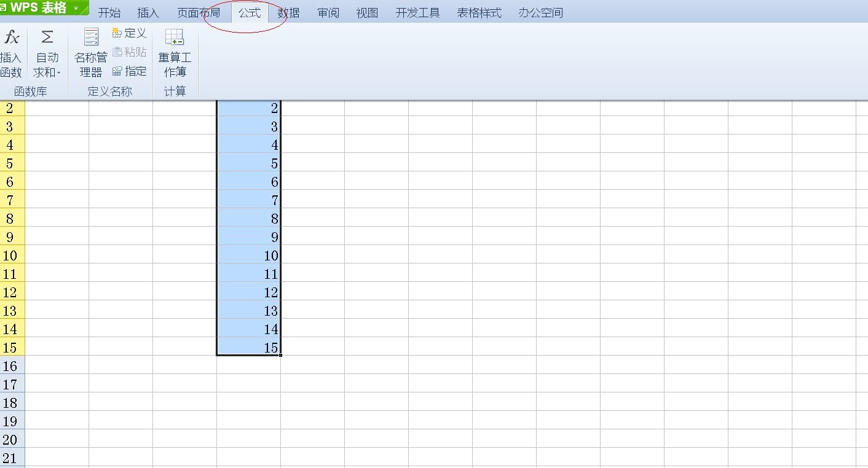This screenshot has width=868, height=468.
Task: Select the 公式 tab
Action: pos(250,12)
